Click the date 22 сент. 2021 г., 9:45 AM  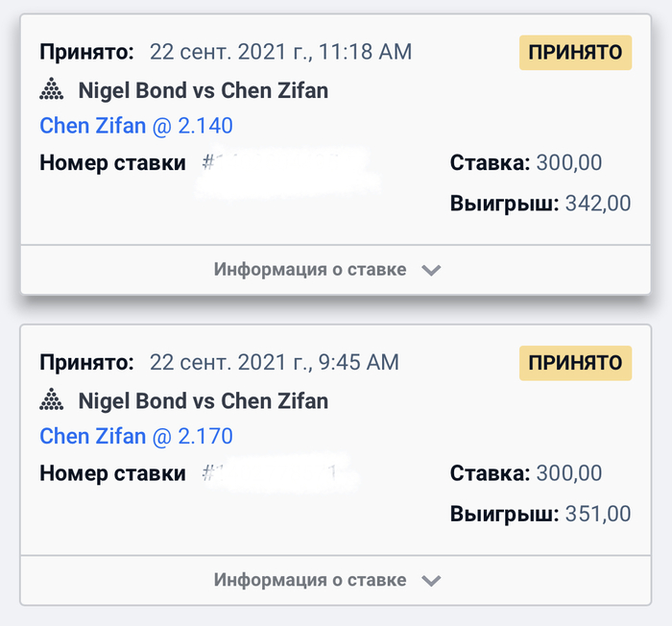coord(274,362)
